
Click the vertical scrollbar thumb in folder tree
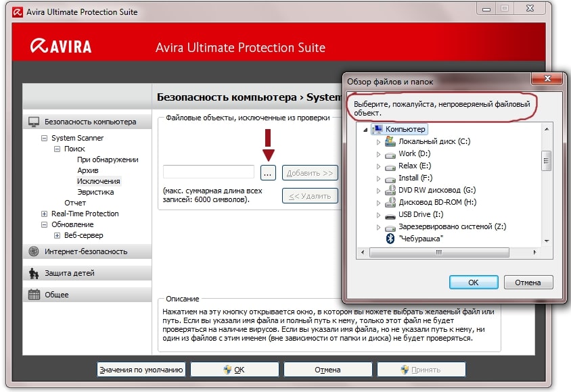point(546,161)
